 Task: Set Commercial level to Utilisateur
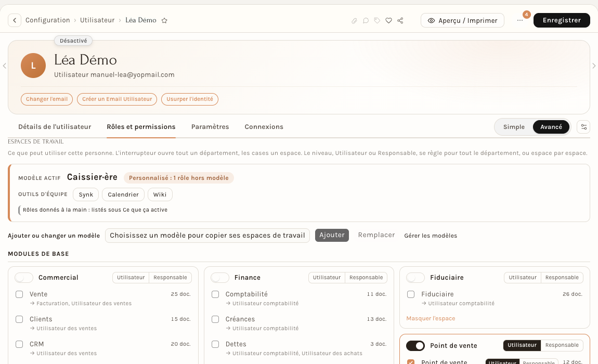tap(131, 278)
